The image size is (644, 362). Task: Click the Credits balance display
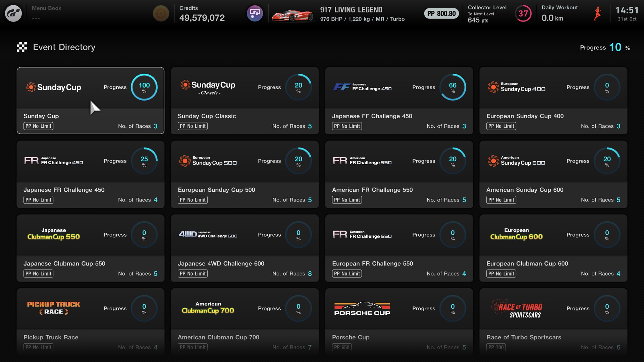click(x=202, y=14)
